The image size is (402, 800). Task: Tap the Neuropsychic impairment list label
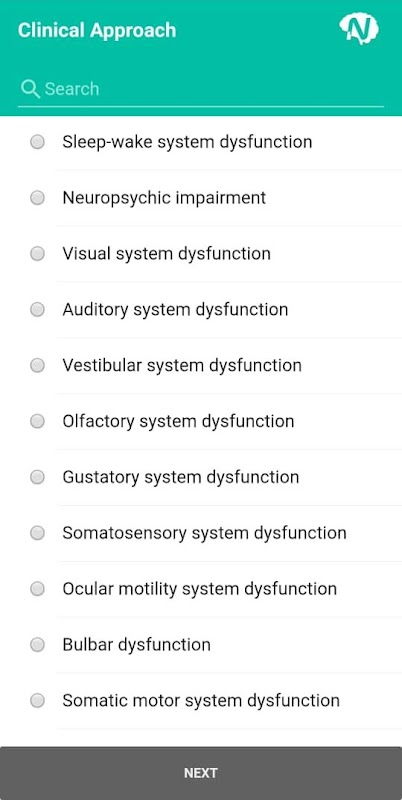click(x=164, y=197)
